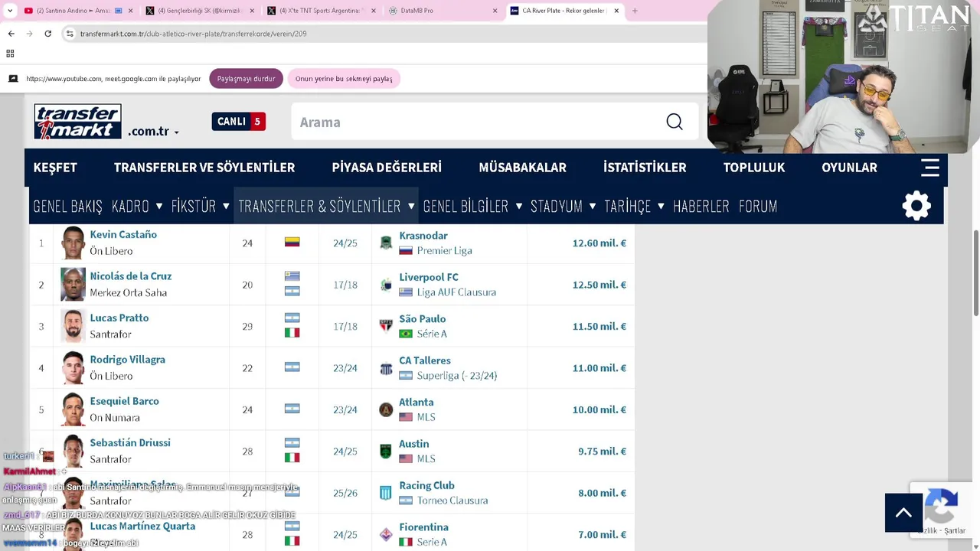Click Kevin Castaño player photo

click(x=73, y=243)
